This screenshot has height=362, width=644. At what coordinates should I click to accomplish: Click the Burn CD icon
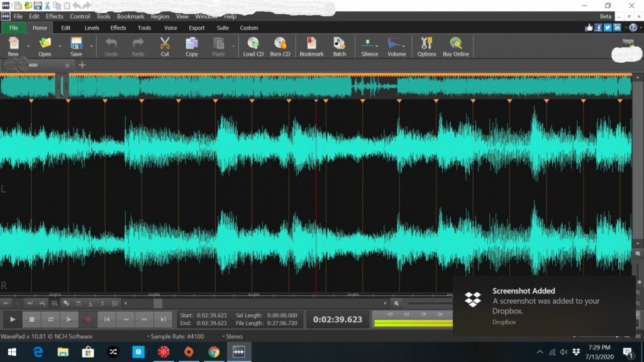point(280,47)
